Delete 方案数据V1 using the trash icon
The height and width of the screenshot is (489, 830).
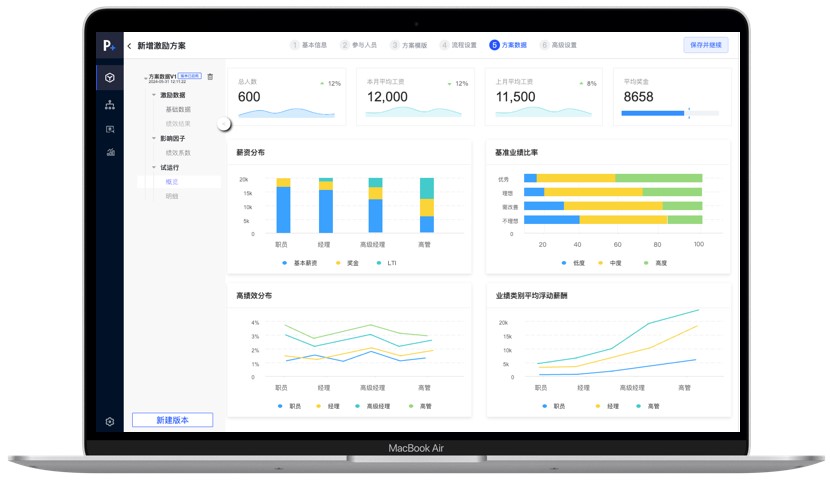[x=210, y=77]
